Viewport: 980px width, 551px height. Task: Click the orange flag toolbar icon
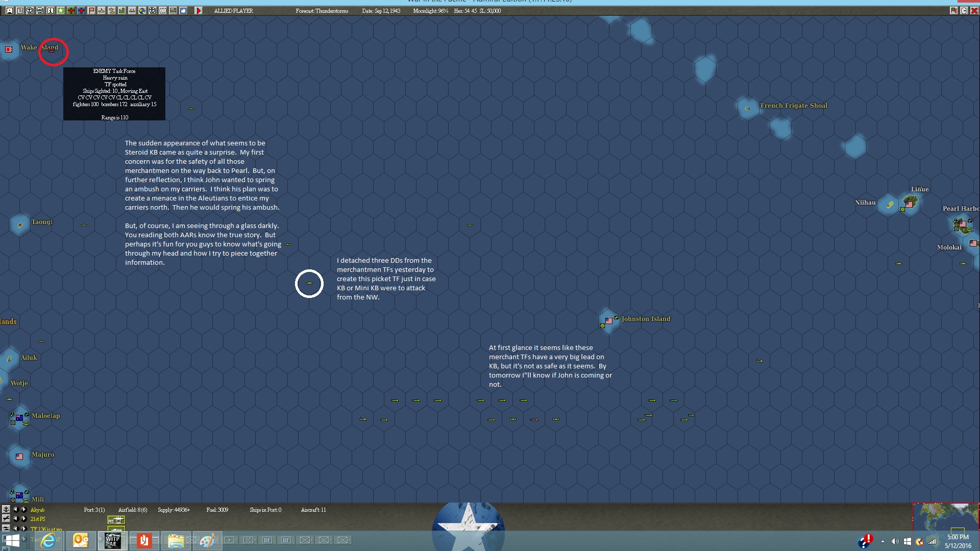[91, 11]
